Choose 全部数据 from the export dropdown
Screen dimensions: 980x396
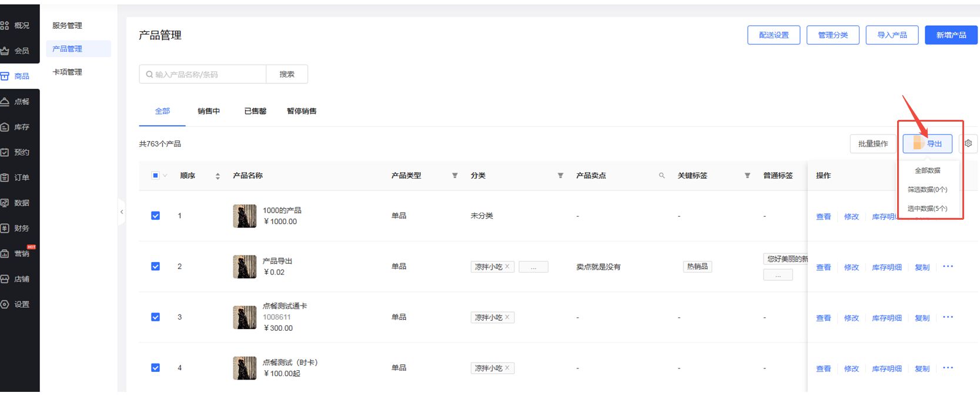[927, 170]
